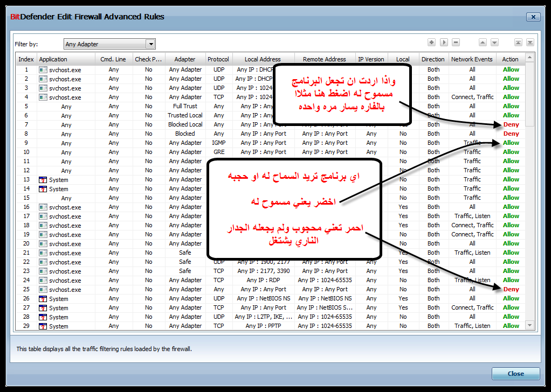
Task: Click the svchost.exe icon in row 22
Action: point(43,262)
